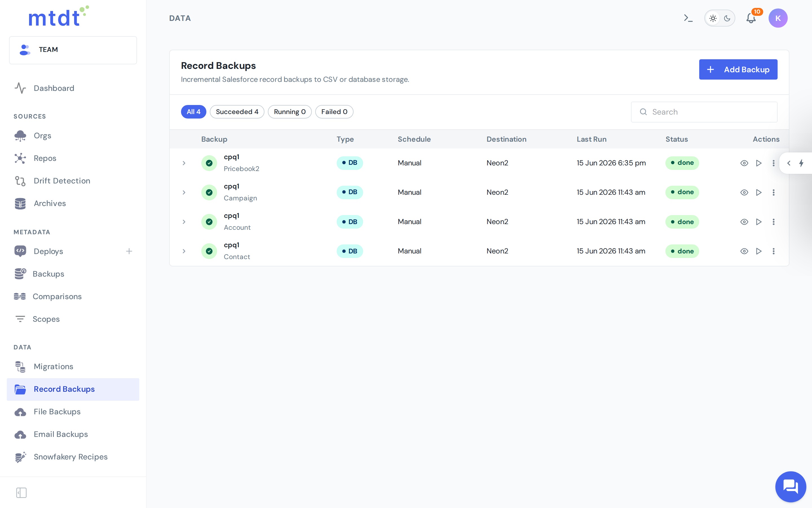Screen dimensions: 812x508
Task: Click Email Backups cloud icon
Action: 20,434
